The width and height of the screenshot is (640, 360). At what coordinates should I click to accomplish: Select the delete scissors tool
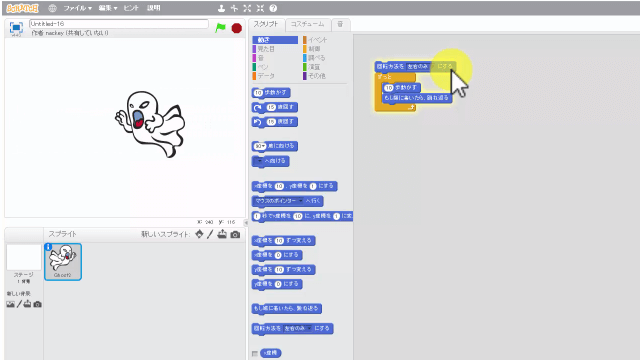pyautogui.click(x=234, y=8)
